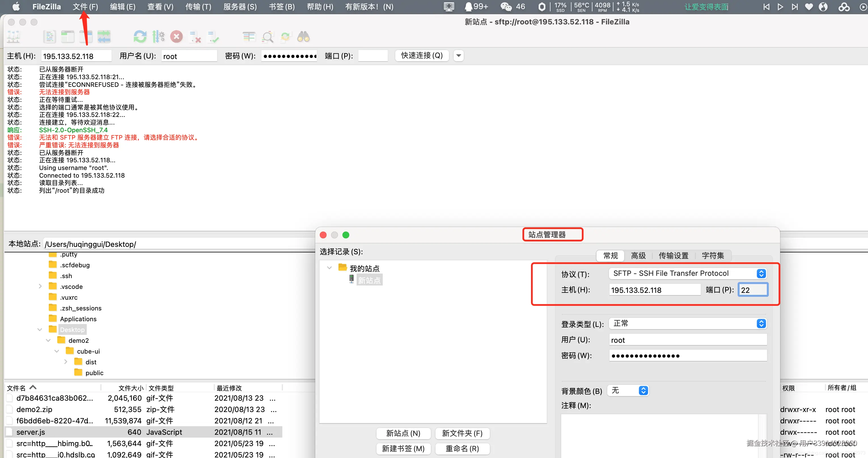Collapse the cube-ui folder
This screenshot has width=868, height=458.
(x=57, y=351)
